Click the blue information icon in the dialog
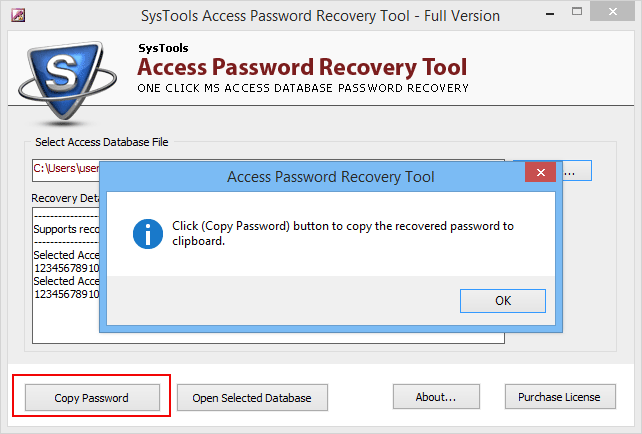The image size is (642, 434). point(148,234)
